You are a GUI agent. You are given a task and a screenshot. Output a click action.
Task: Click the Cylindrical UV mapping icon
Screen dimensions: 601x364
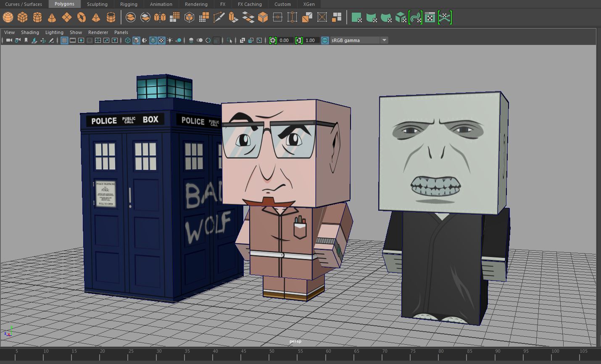pos(372,17)
